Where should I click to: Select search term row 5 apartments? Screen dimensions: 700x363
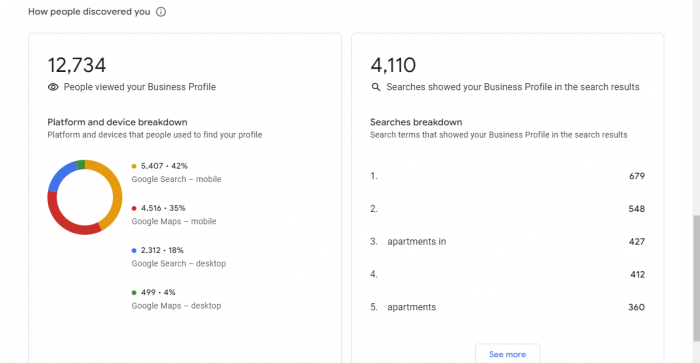coord(507,307)
